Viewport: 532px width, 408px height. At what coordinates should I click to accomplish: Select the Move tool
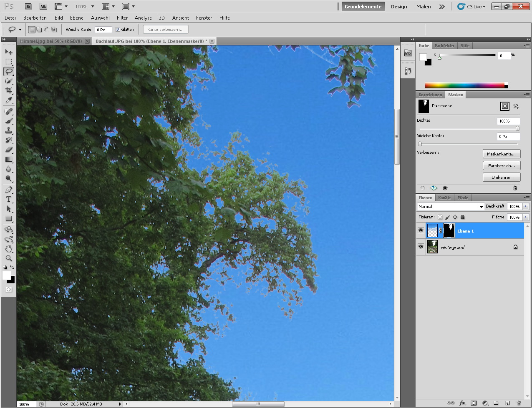(x=9, y=52)
